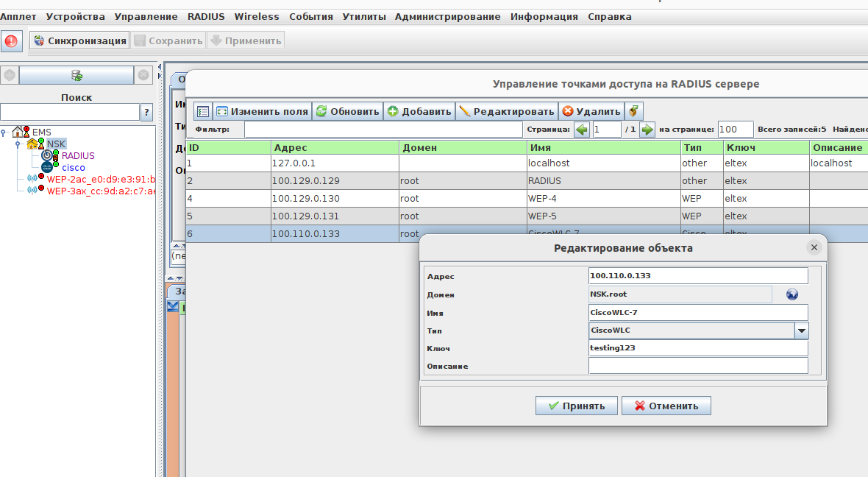Open the Устройства menu

click(x=75, y=17)
